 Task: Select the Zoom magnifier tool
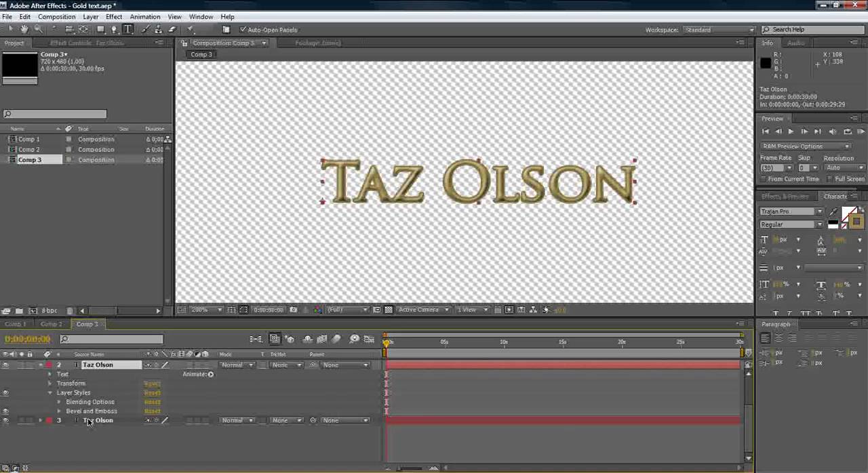click(38, 29)
